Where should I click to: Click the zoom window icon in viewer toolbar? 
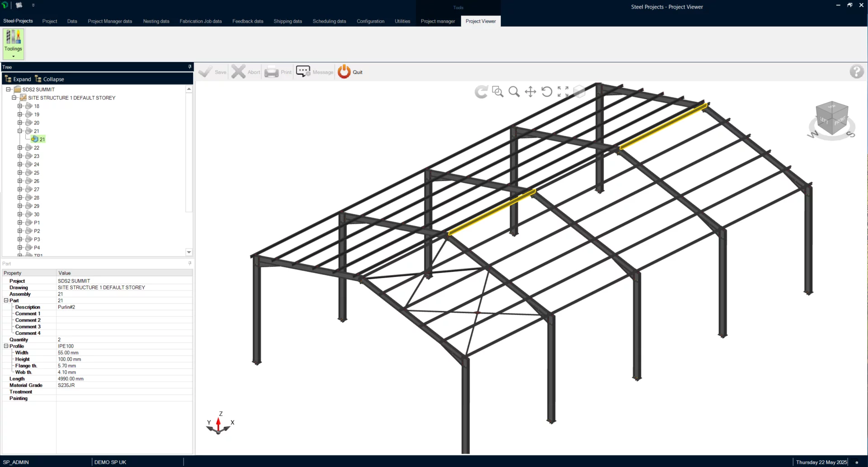(x=497, y=92)
